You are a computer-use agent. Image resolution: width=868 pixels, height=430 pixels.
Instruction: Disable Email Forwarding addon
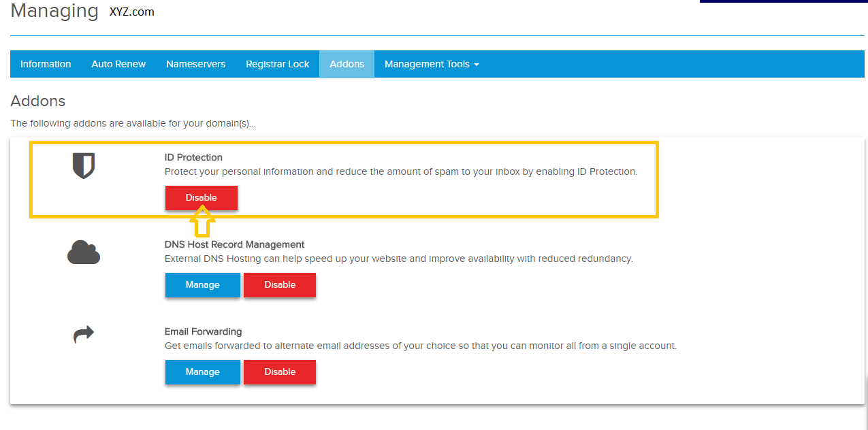click(280, 372)
